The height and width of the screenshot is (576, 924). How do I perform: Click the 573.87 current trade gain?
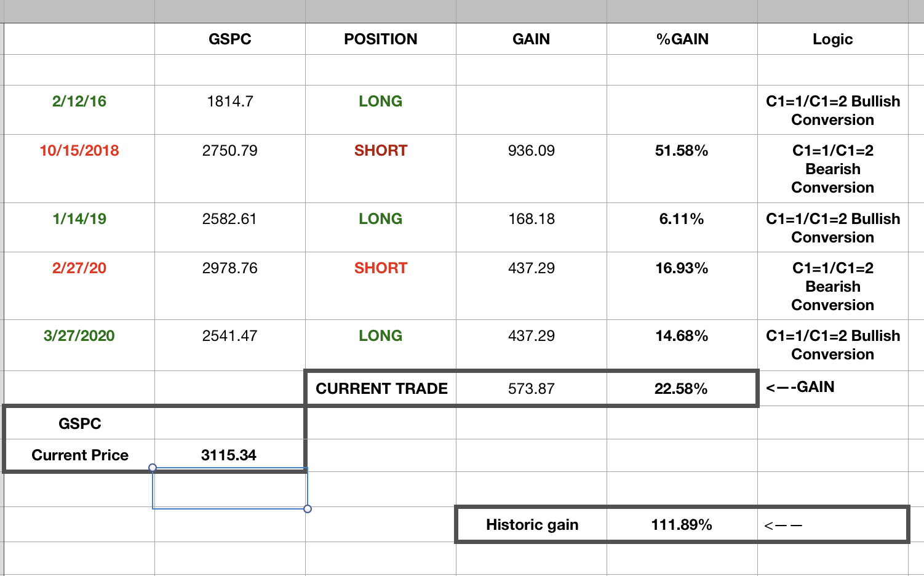tap(532, 389)
